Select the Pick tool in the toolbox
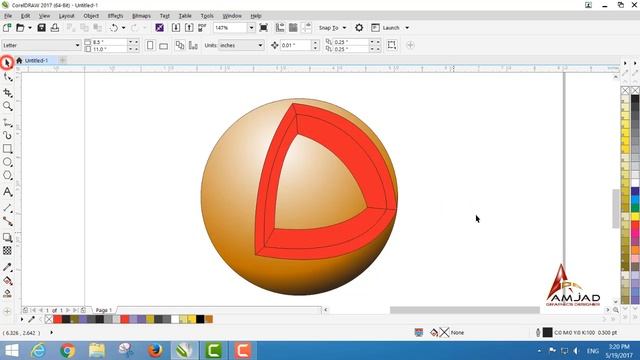 [x=7, y=63]
